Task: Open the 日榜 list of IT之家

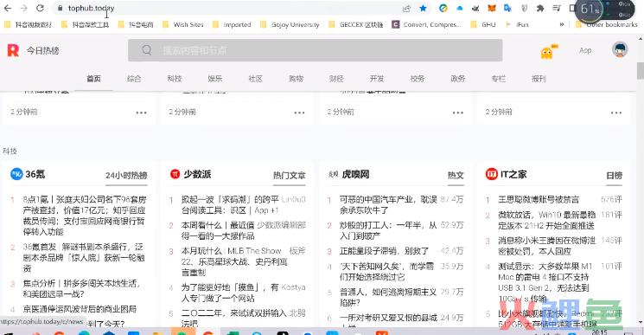Action: [614, 176]
